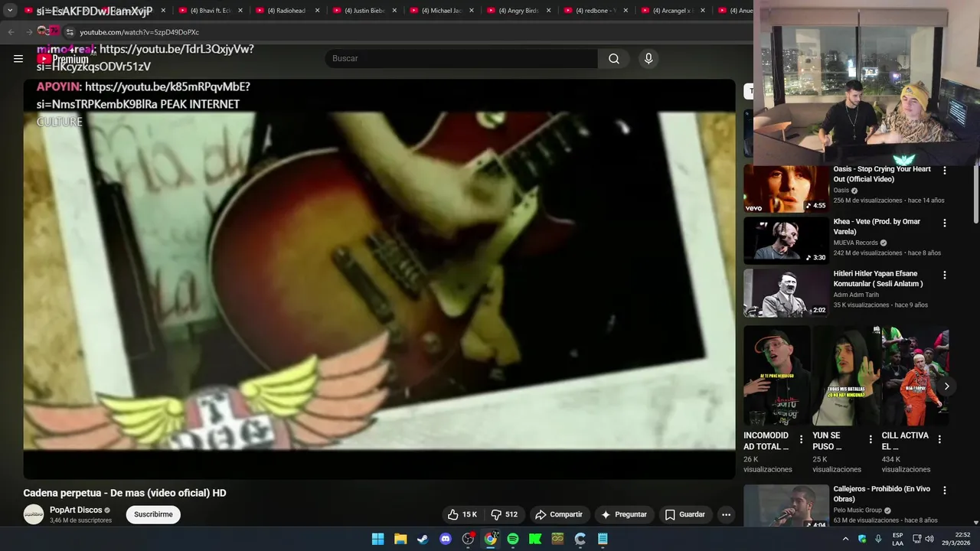Image resolution: width=980 pixels, height=551 pixels.
Task: Open more actions three-dot menu below video
Action: [x=726, y=514]
